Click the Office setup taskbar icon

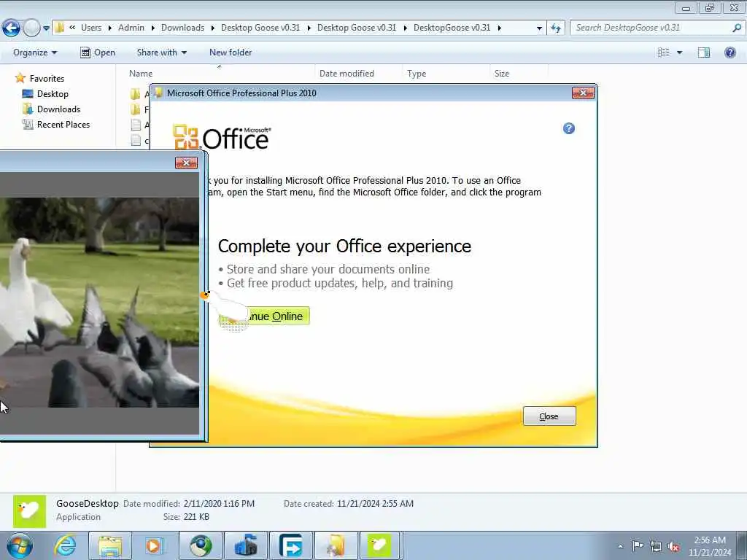click(x=336, y=545)
